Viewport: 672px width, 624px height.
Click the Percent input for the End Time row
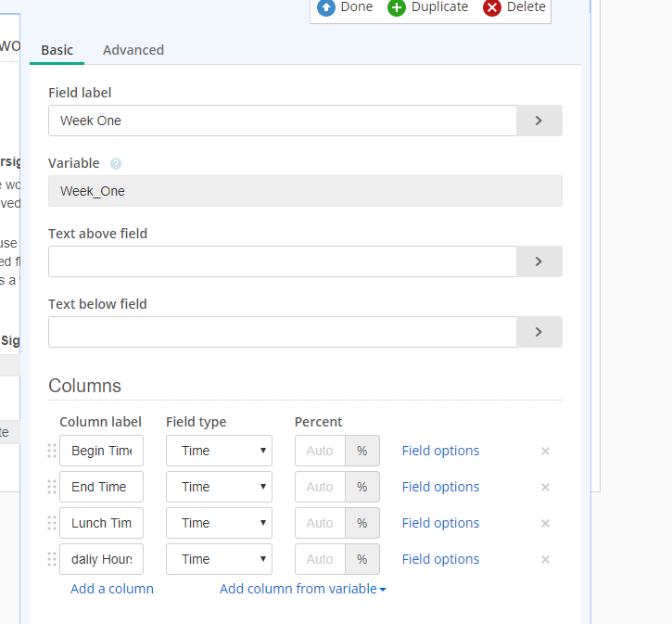320,487
